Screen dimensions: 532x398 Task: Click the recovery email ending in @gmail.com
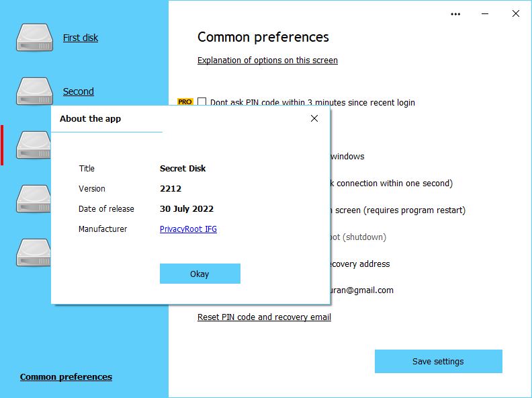[x=361, y=290]
